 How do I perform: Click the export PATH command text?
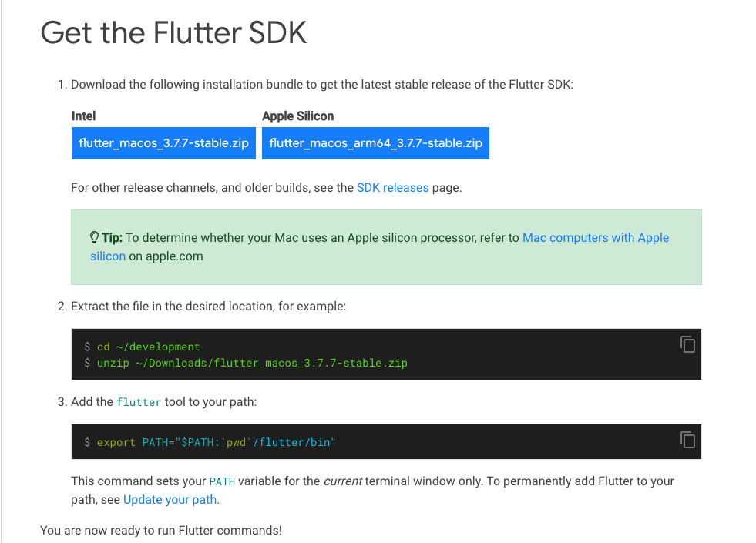(216, 442)
